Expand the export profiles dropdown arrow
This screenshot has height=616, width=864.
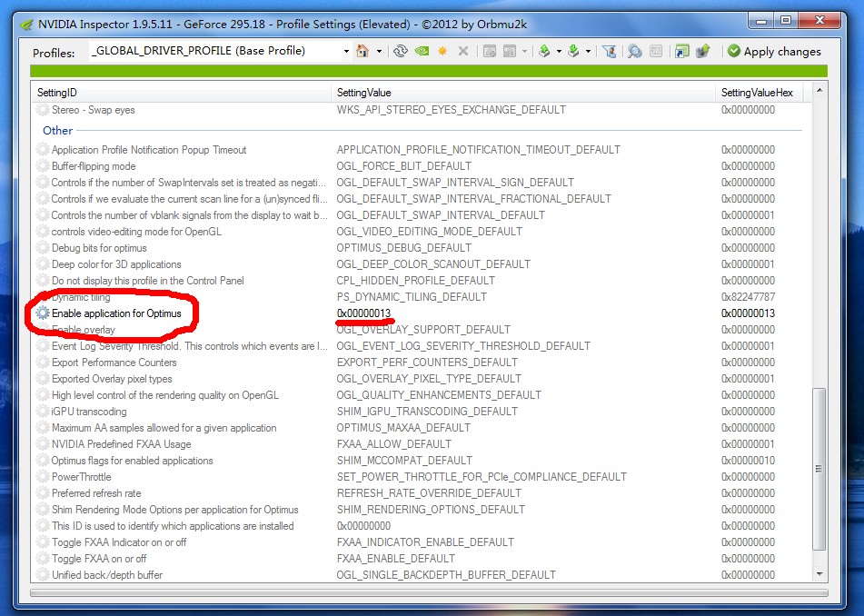pos(559,51)
